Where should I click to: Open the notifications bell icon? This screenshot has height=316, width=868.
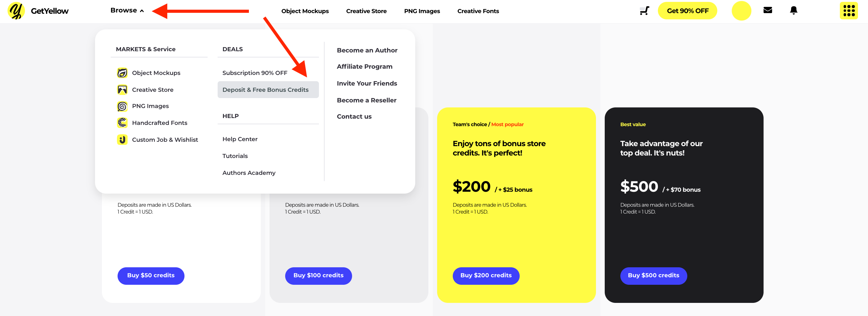coord(794,10)
